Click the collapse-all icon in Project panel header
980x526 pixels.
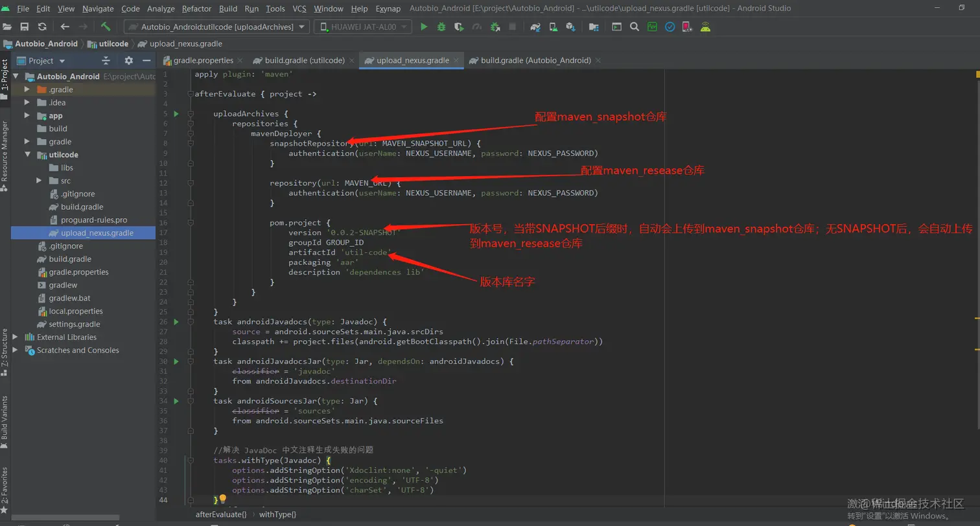coord(106,60)
